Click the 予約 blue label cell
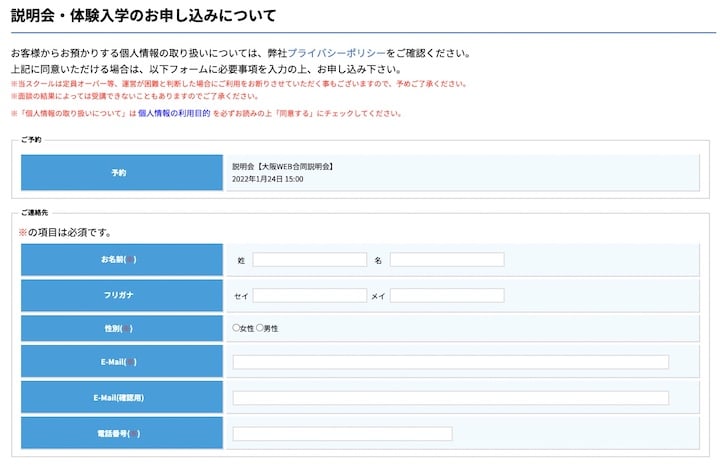 [119, 173]
